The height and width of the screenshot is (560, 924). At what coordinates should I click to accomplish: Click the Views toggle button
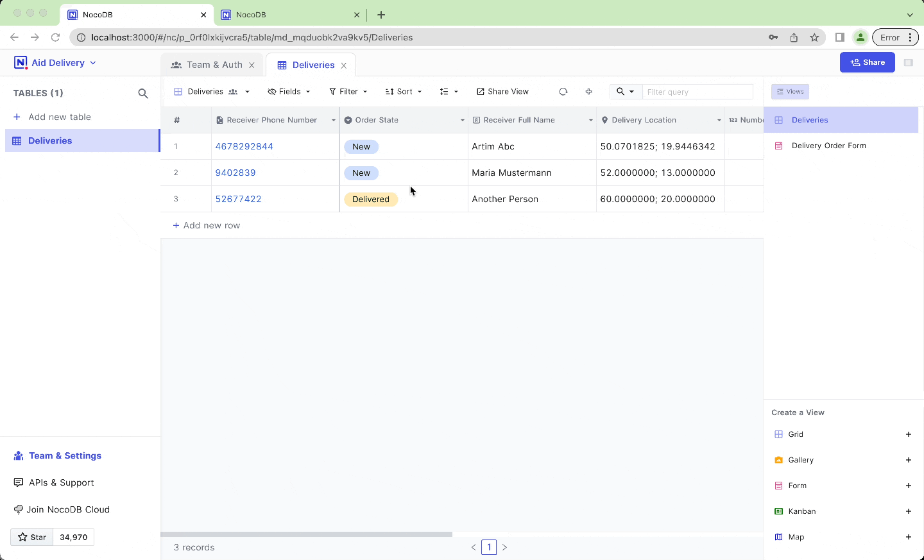tap(790, 92)
